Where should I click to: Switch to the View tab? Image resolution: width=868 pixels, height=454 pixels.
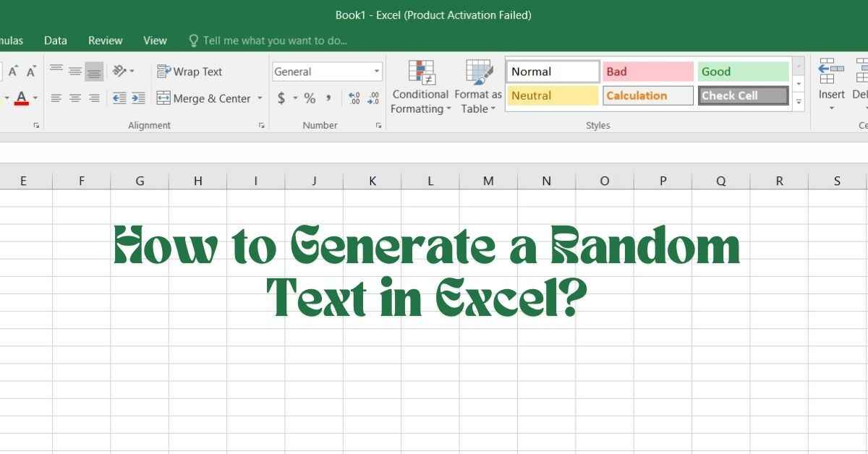coord(155,40)
